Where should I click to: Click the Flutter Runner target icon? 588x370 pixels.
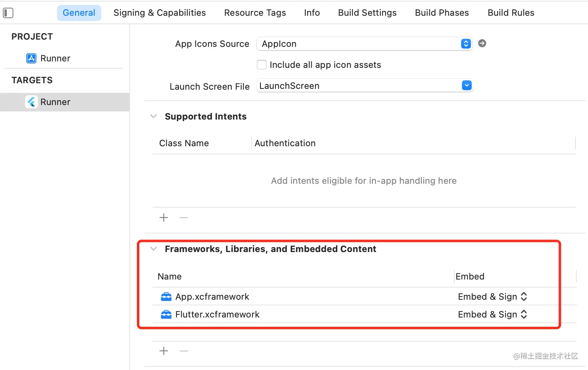pyautogui.click(x=31, y=102)
